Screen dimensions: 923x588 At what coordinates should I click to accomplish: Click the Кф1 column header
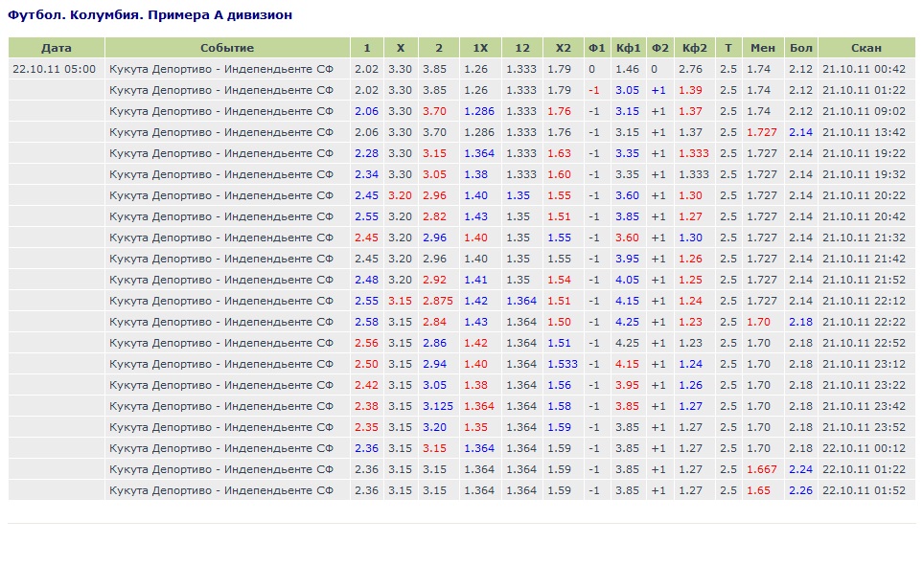click(628, 48)
